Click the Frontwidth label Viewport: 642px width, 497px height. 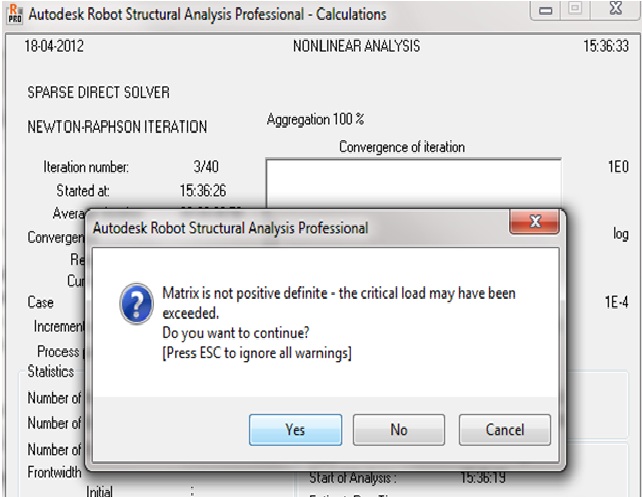tap(54, 472)
